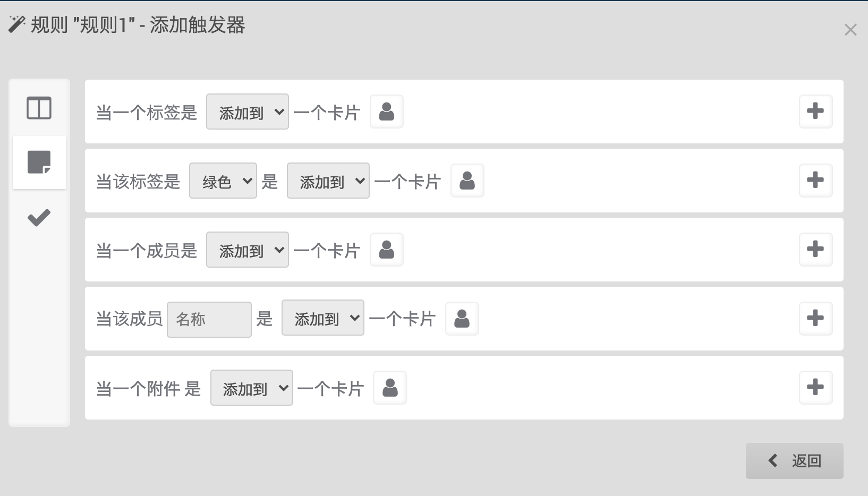Select the person icon in the attachment trigger row
Image resolution: width=868 pixels, height=496 pixels.
(389, 388)
